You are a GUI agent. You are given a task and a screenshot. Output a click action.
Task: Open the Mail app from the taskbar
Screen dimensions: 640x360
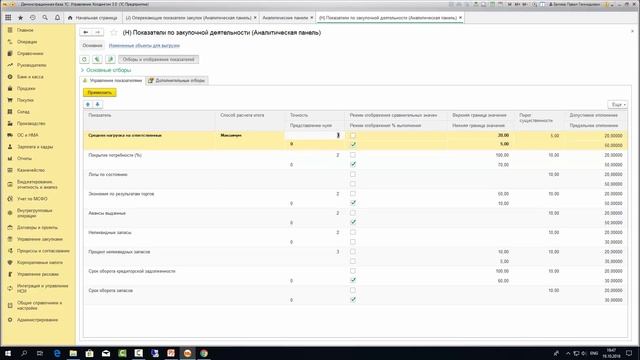click(106, 353)
